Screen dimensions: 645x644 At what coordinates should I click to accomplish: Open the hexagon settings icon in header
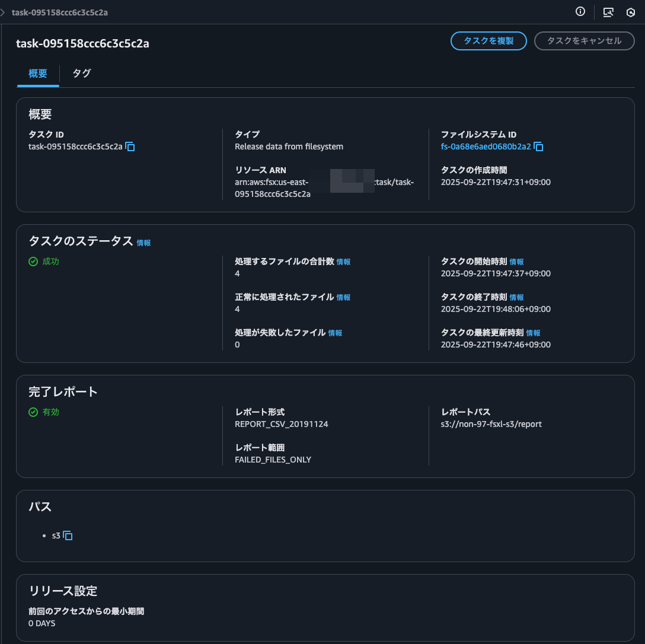pyautogui.click(x=631, y=12)
